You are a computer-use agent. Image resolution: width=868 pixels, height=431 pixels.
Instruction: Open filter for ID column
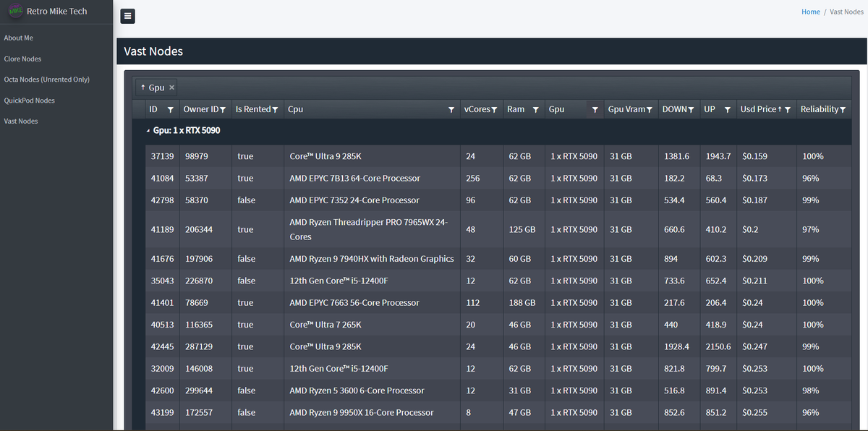coord(170,110)
